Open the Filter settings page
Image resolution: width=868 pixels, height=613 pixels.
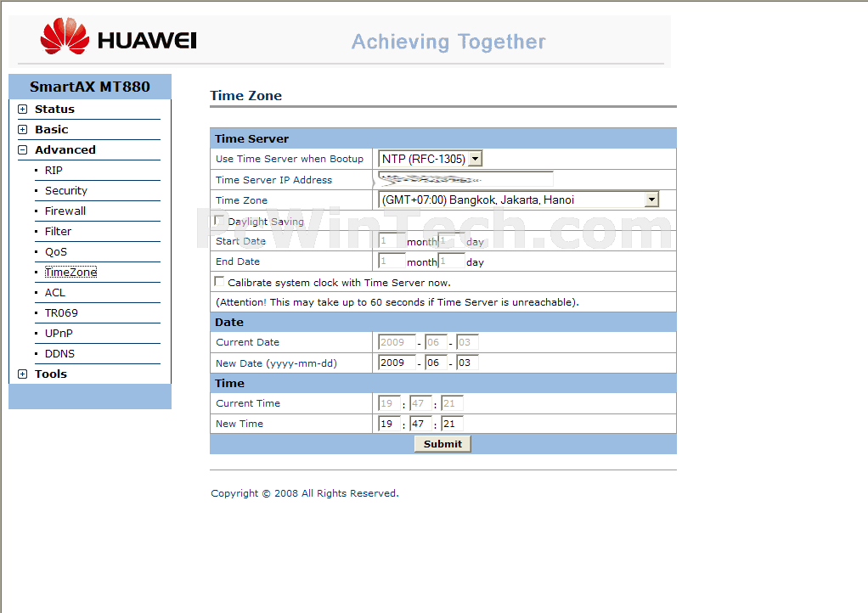click(x=58, y=232)
